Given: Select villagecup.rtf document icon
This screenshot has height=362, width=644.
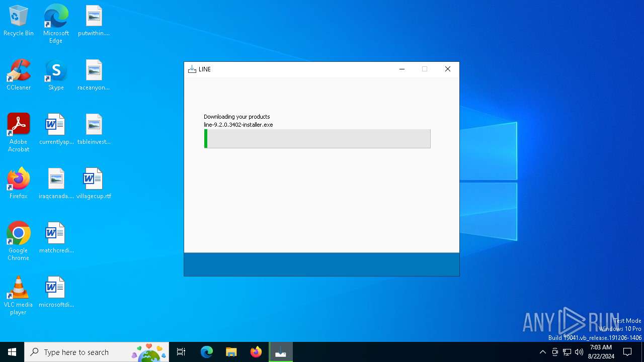Looking at the screenshot, I should click(x=94, y=184).
